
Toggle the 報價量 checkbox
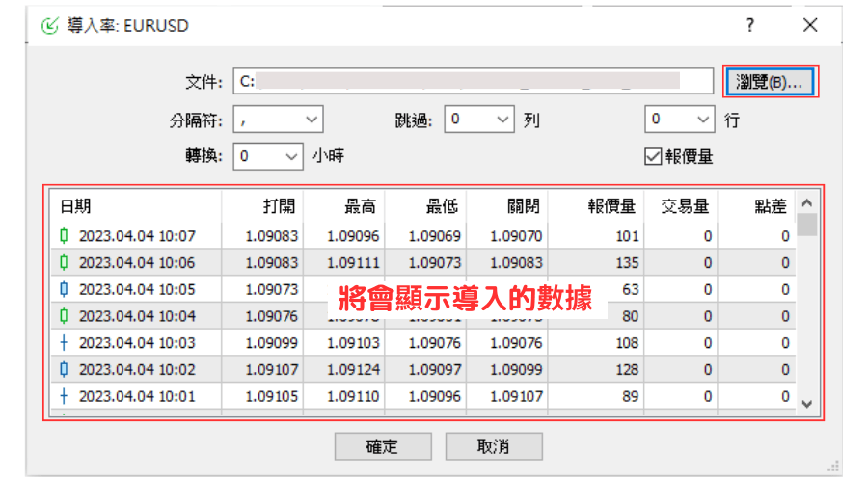click(x=652, y=156)
